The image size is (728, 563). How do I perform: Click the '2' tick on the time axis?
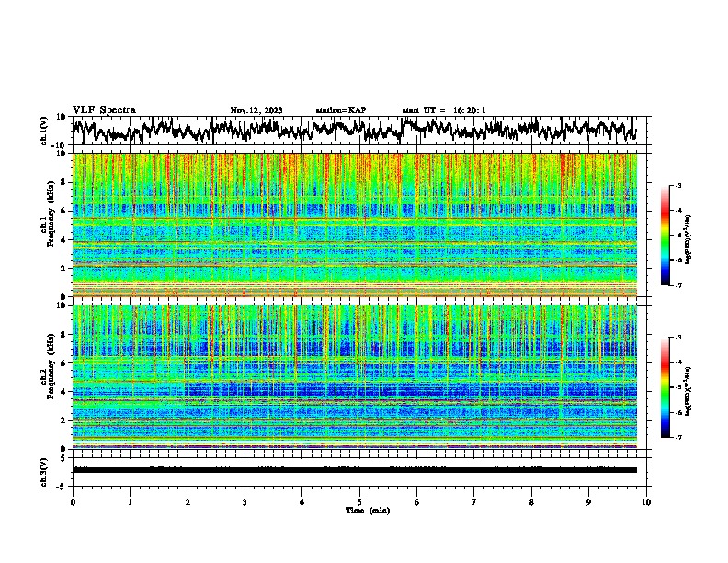[x=188, y=502]
